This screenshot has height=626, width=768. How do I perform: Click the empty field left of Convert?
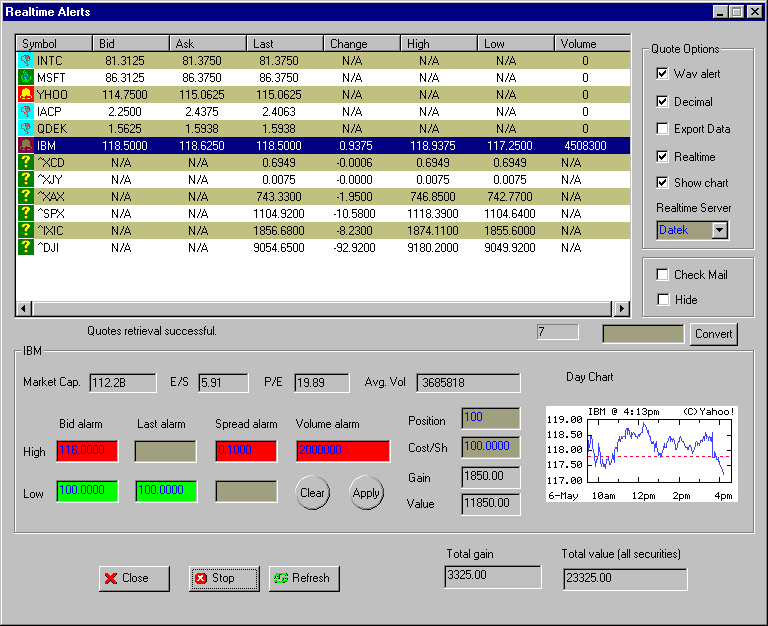pyautogui.click(x=643, y=334)
